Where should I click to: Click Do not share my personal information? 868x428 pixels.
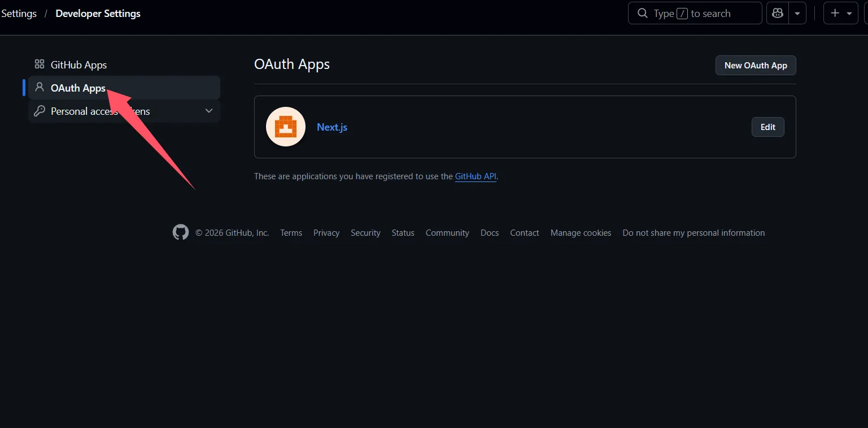693,233
